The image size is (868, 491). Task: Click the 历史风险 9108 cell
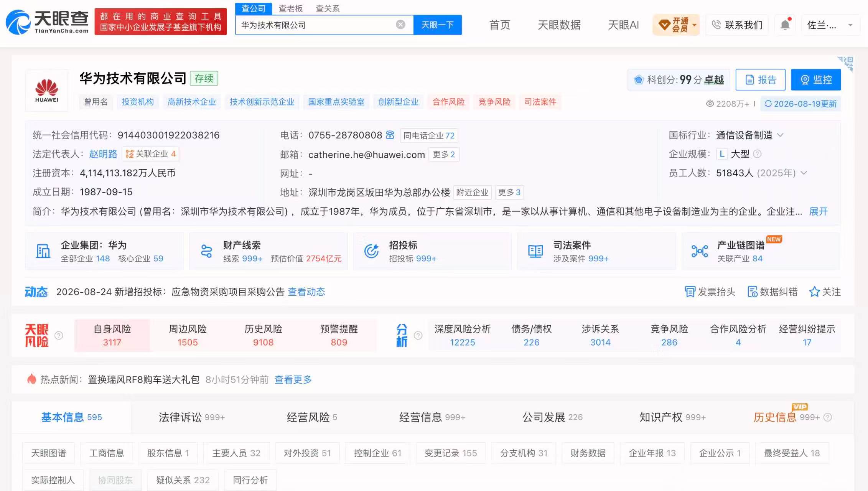(x=263, y=335)
